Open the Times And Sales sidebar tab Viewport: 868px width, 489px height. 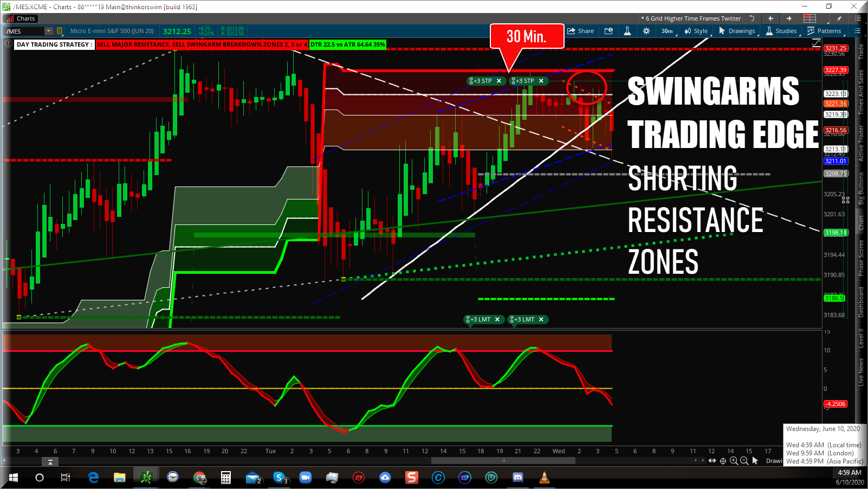861,92
